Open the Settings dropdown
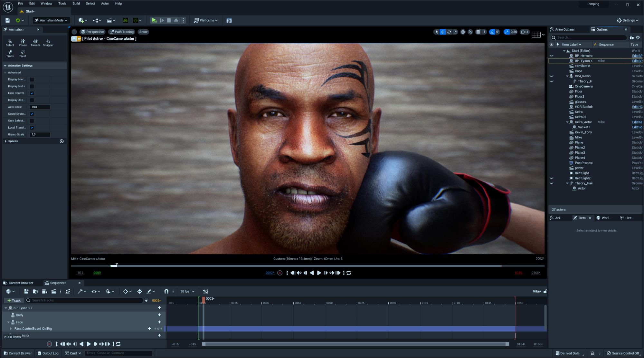 coord(627,20)
